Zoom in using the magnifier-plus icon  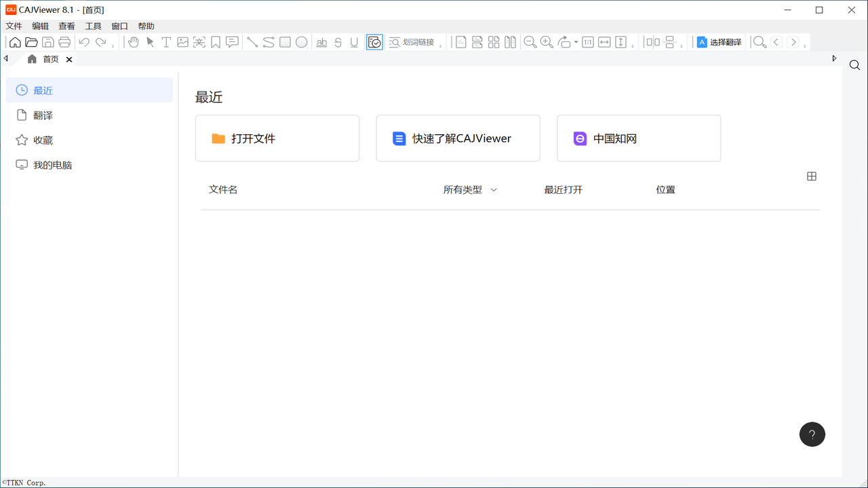point(547,41)
